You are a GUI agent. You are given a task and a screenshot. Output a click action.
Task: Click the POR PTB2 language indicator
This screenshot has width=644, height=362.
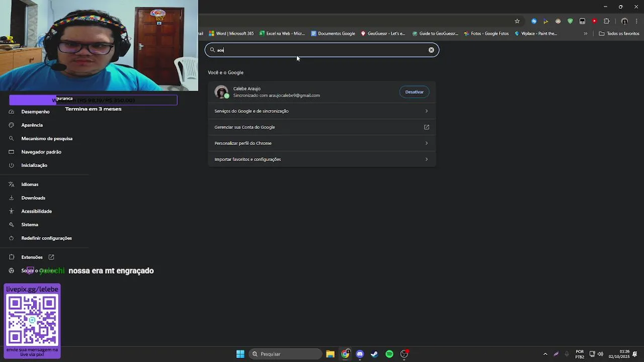click(x=580, y=354)
